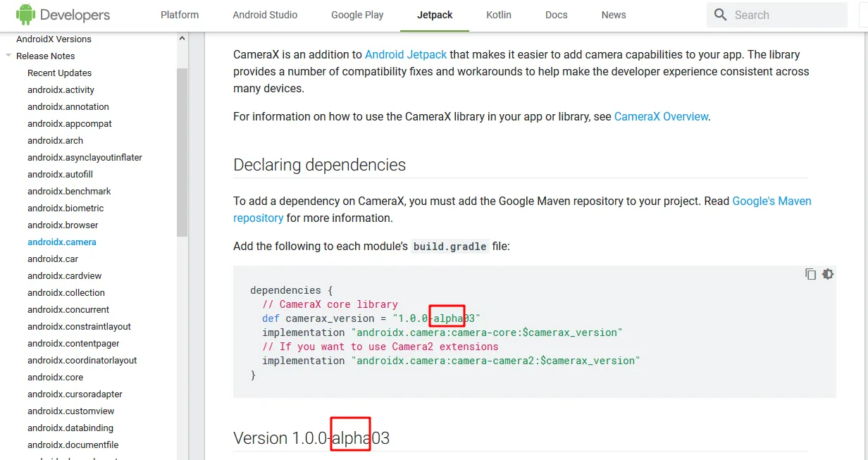Screen dimensions: 868x460
Task: Click the search magnifier icon
Action: [x=720, y=15]
